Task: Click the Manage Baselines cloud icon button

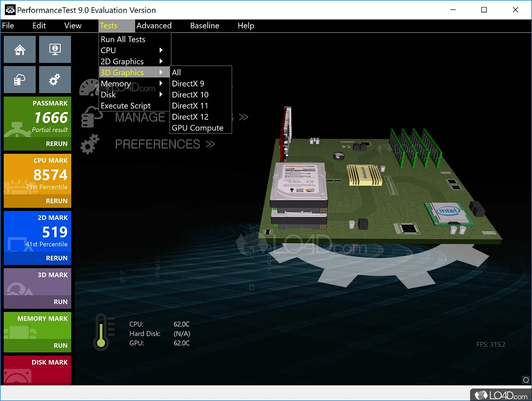Action: point(20,80)
